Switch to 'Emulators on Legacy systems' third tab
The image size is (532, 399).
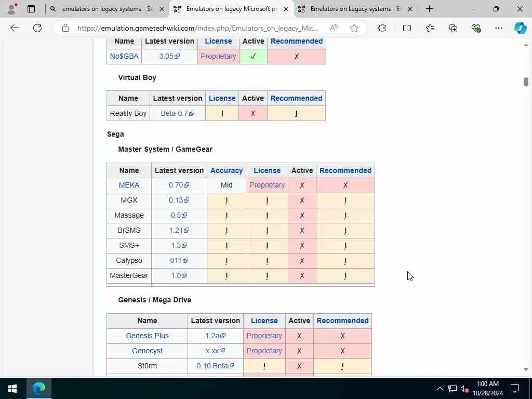tap(355, 9)
